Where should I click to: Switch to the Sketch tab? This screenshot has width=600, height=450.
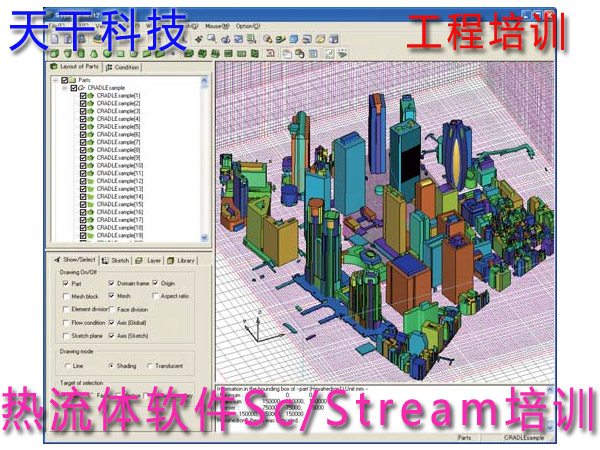click(x=119, y=260)
